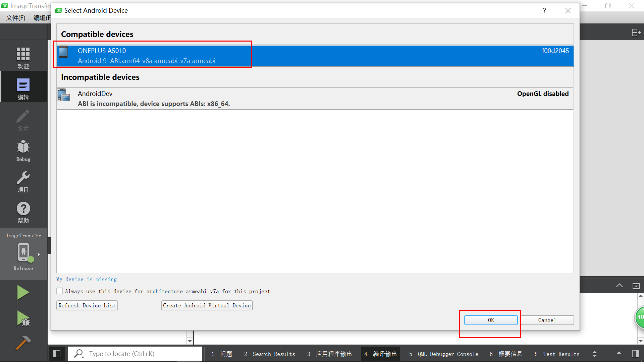Build project with hammer icon
Viewport: 644px width, 362px height.
tap(23, 343)
